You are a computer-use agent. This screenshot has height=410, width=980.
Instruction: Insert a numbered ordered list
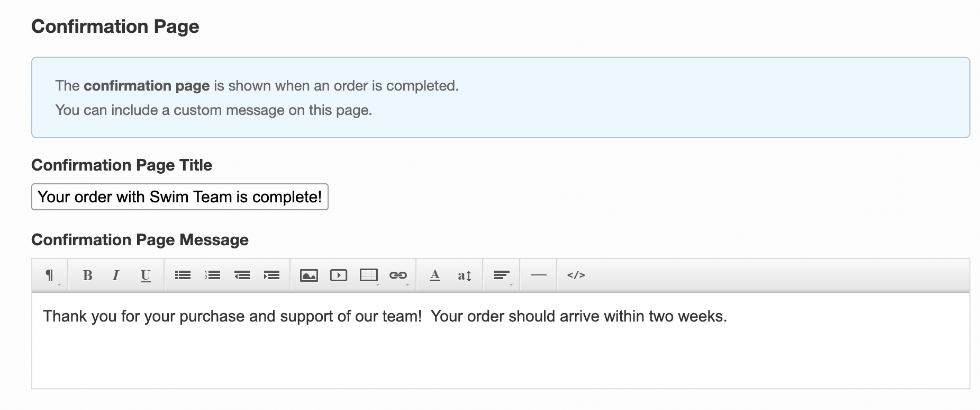coord(213,275)
